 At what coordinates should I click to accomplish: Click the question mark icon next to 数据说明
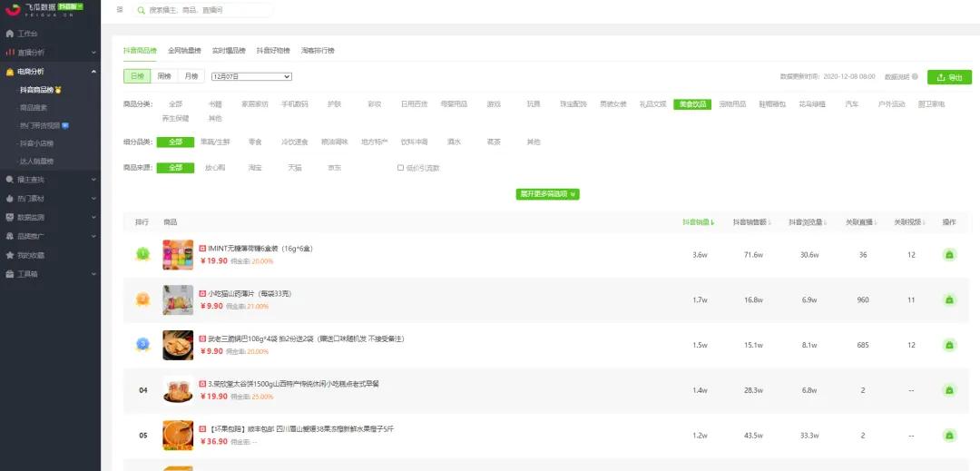[915, 76]
